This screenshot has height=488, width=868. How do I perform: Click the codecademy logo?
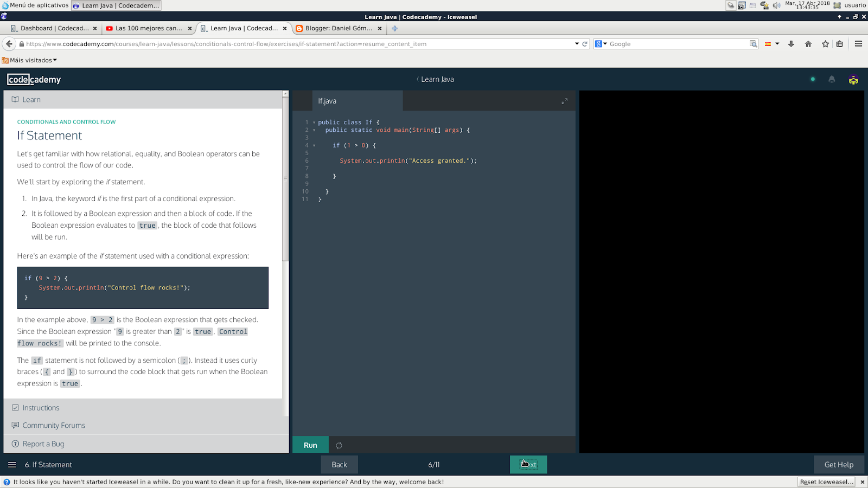[x=34, y=79]
